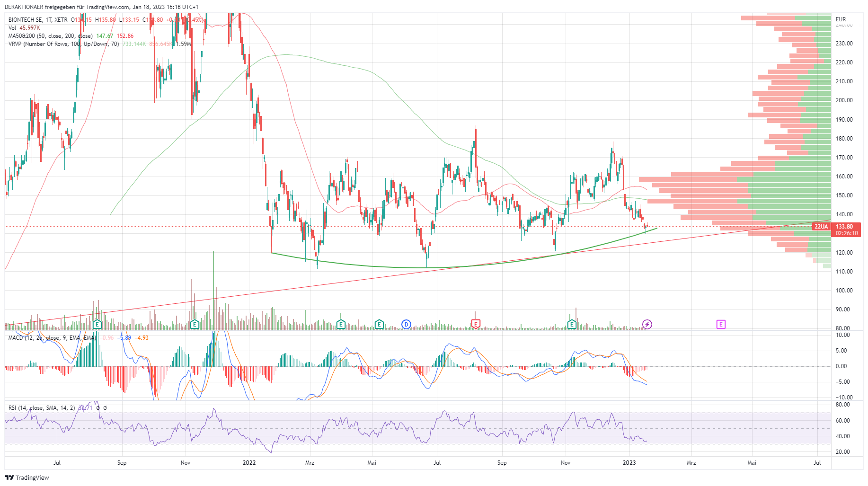The height and width of the screenshot is (486, 868).
Task: Click the 150.00 price axis label
Action: (x=844, y=195)
